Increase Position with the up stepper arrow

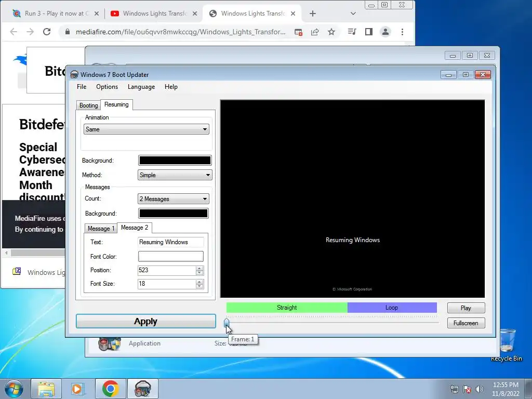tap(199, 268)
